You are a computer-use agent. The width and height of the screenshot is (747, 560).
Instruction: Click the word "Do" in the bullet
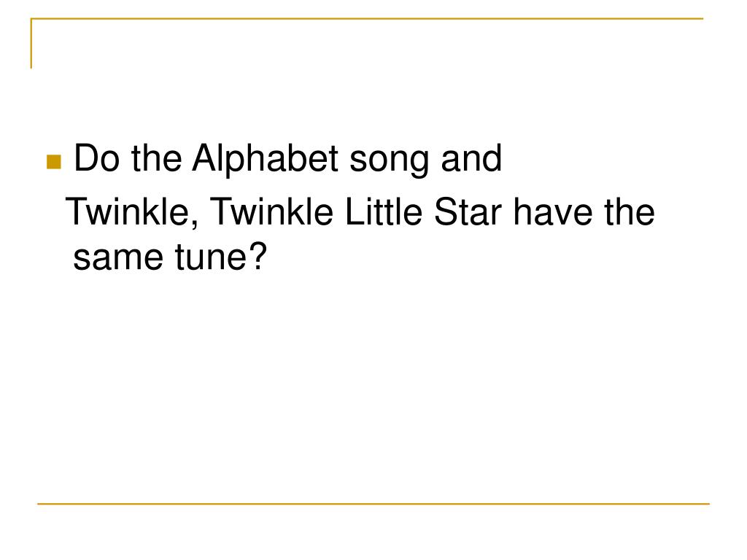pos(97,158)
